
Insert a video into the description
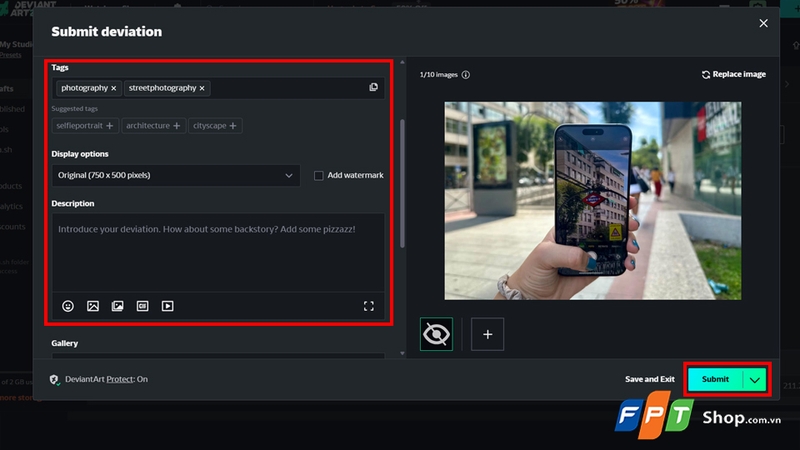[167, 306]
